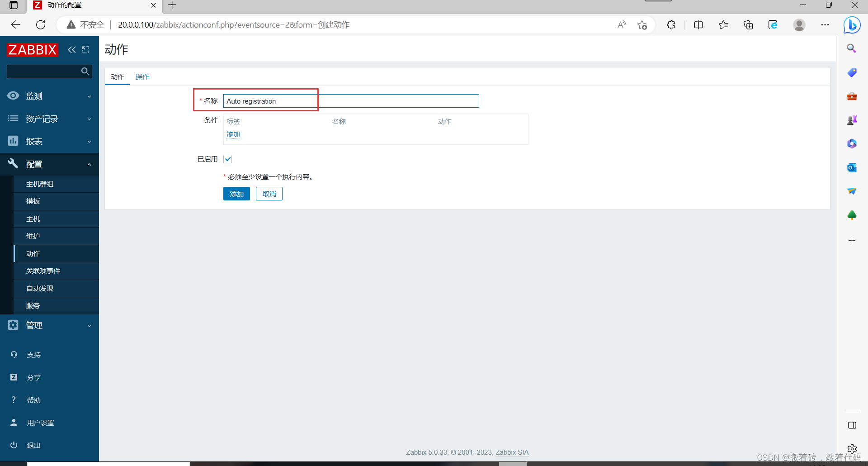The height and width of the screenshot is (466, 868).
Task: Click the gear icon for 管理
Action: (13, 325)
